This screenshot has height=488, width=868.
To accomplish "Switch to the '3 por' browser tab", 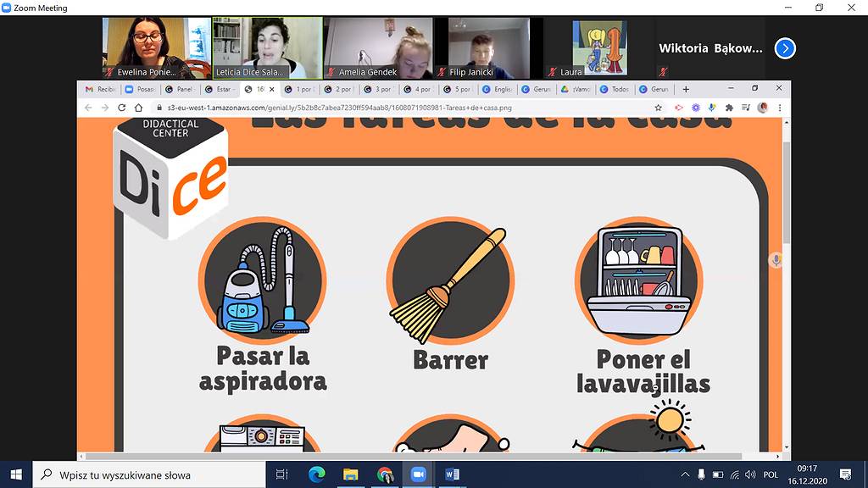I will [x=380, y=89].
